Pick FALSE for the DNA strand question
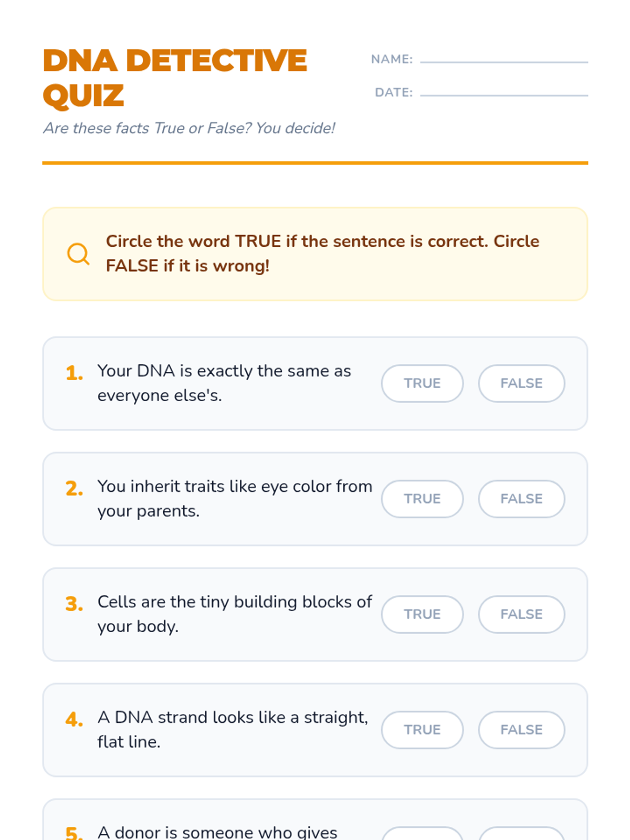Viewport: 630px width, 840px height. [x=521, y=730]
